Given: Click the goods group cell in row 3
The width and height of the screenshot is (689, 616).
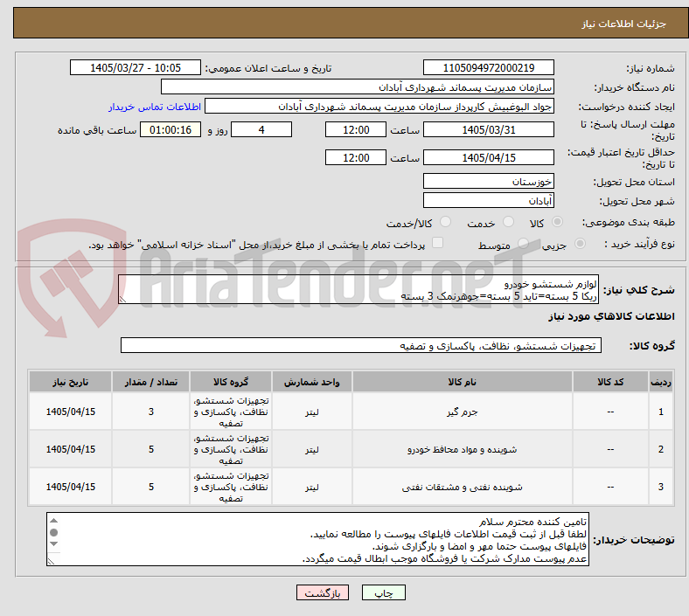Looking at the screenshot, I should point(231,487).
